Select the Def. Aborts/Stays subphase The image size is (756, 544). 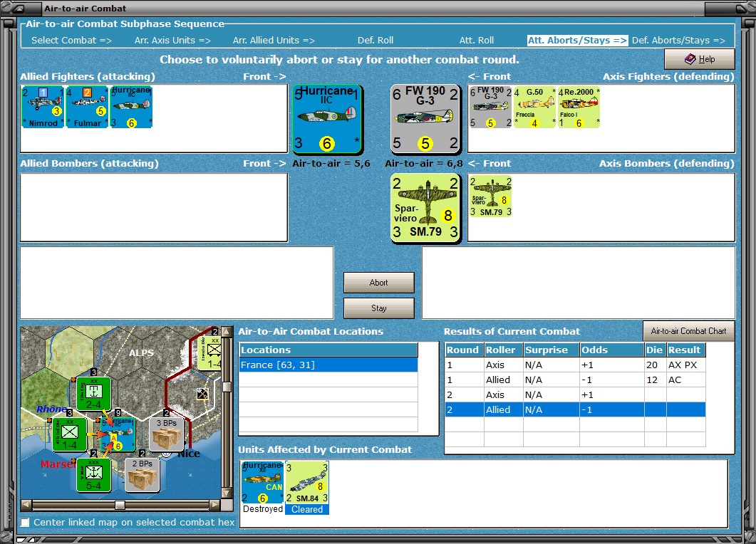coord(678,41)
